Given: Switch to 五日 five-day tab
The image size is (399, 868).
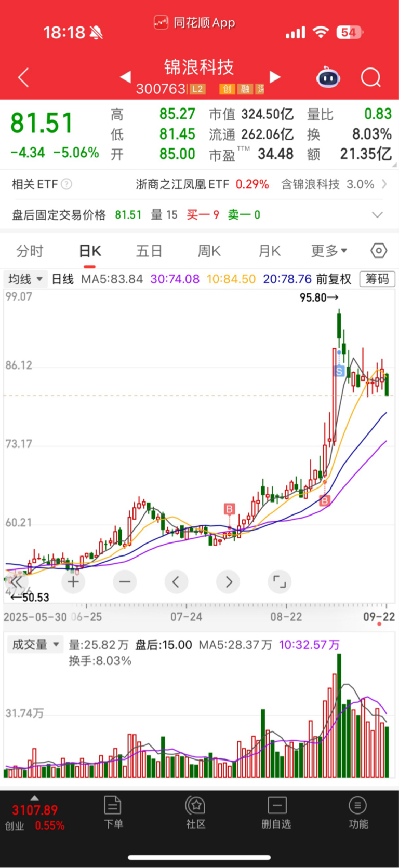Looking at the screenshot, I should (150, 251).
